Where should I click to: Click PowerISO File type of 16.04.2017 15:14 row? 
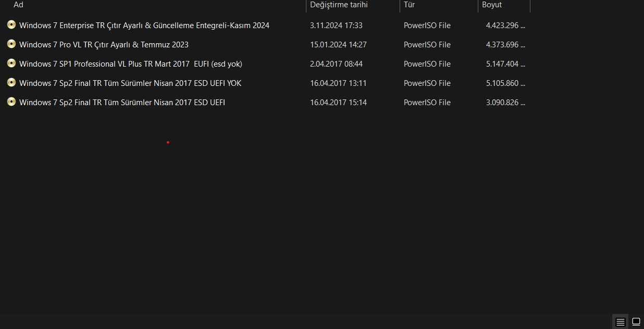click(427, 102)
